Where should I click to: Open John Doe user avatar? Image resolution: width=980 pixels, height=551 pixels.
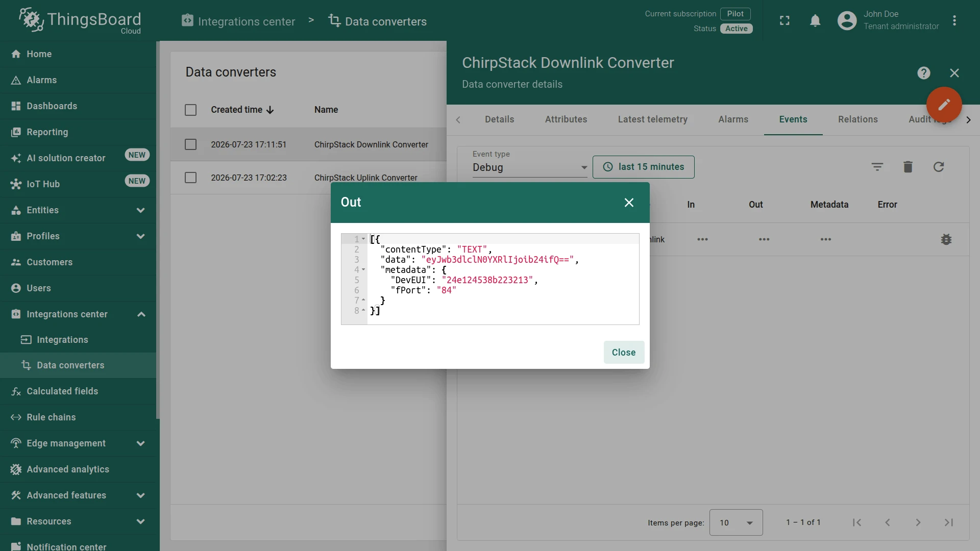coord(847,20)
